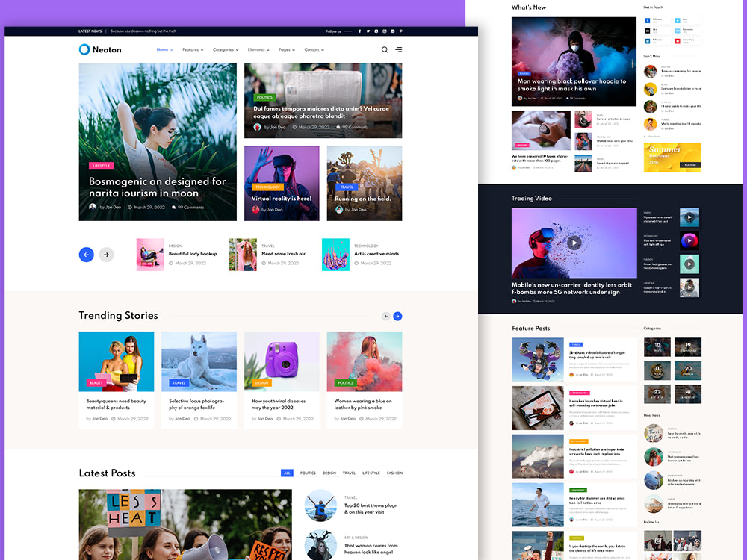Click the Twitter icon in Get in Touch

pyautogui.click(x=678, y=20)
